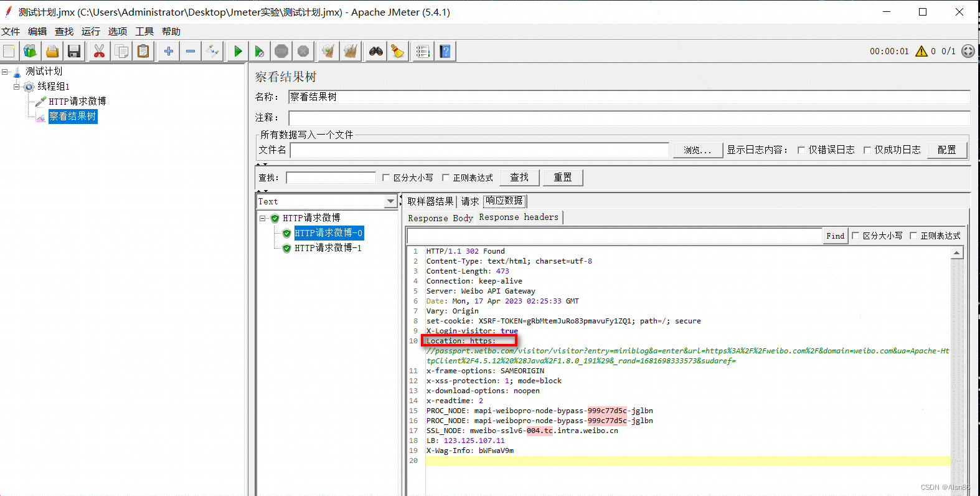The width and height of the screenshot is (980, 496).
Task: Click the remote engines status icon
Action: [x=968, y=51]
